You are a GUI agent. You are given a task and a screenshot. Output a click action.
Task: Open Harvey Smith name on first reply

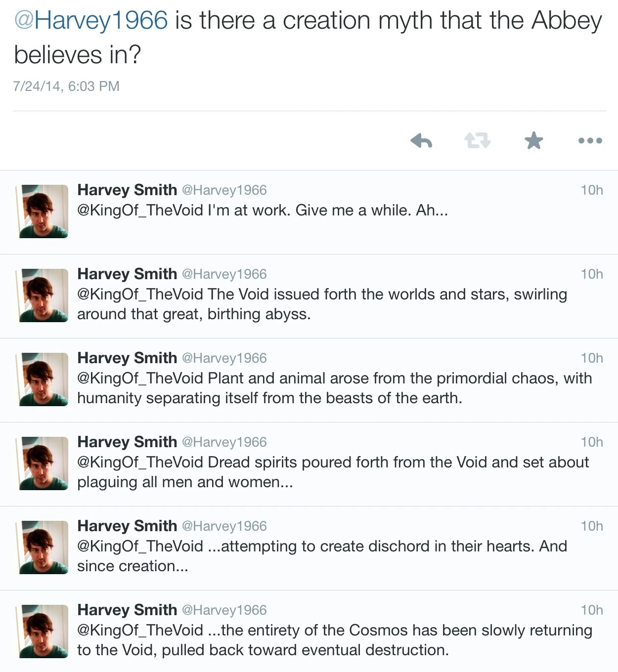pyautogui.click(x=127, y=190)
